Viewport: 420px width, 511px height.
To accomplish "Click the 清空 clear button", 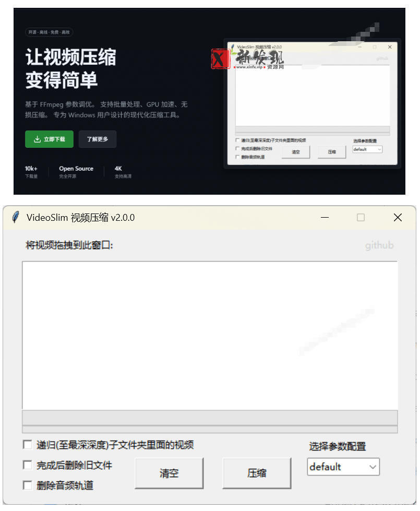I will pyautogui.click(x=169, y=473).
